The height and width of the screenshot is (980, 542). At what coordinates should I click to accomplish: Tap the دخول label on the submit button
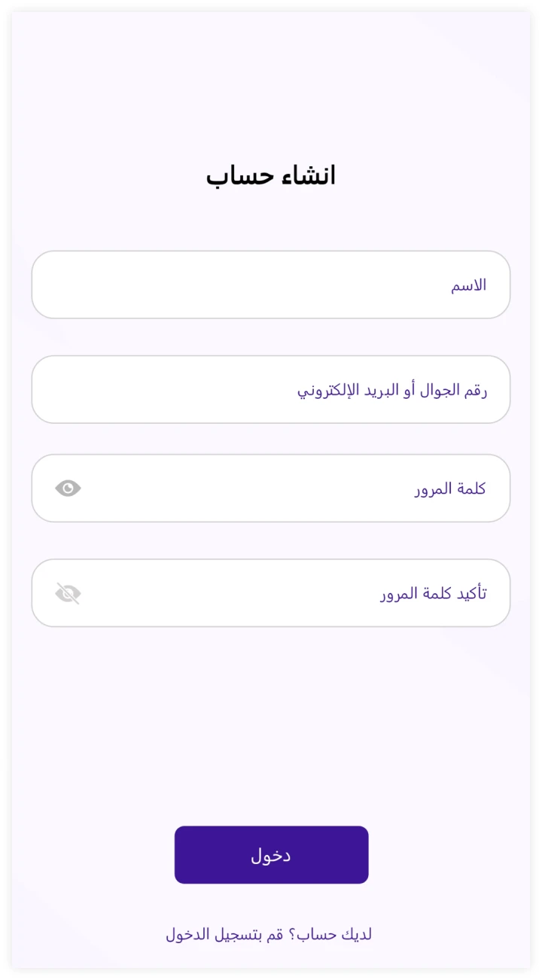coord(271,855)
